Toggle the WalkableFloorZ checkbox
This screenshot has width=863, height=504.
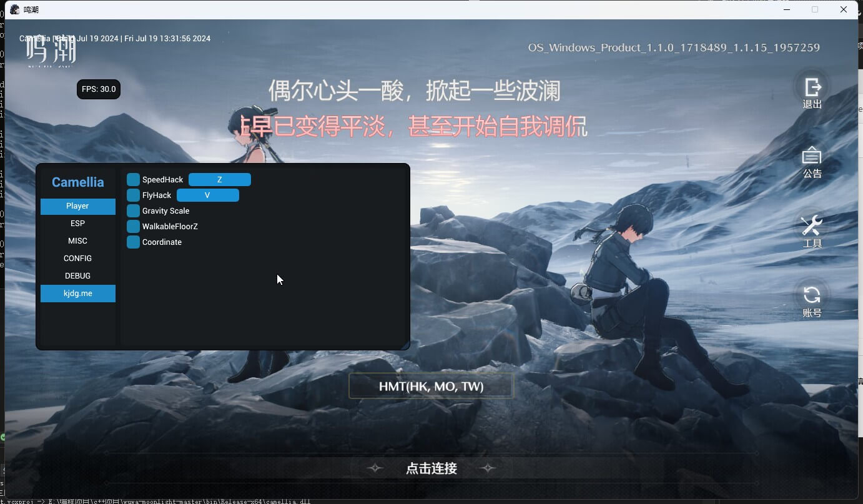pyautogui.click(x=133, y=227)
